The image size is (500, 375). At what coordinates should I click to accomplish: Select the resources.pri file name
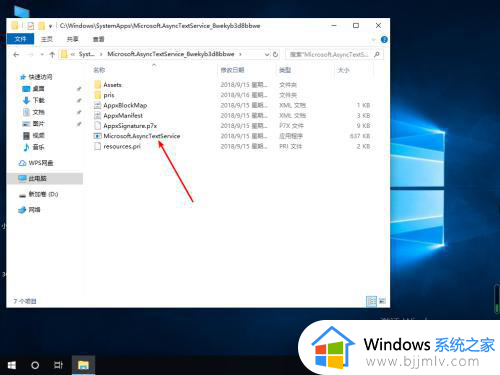pos(122,146)
